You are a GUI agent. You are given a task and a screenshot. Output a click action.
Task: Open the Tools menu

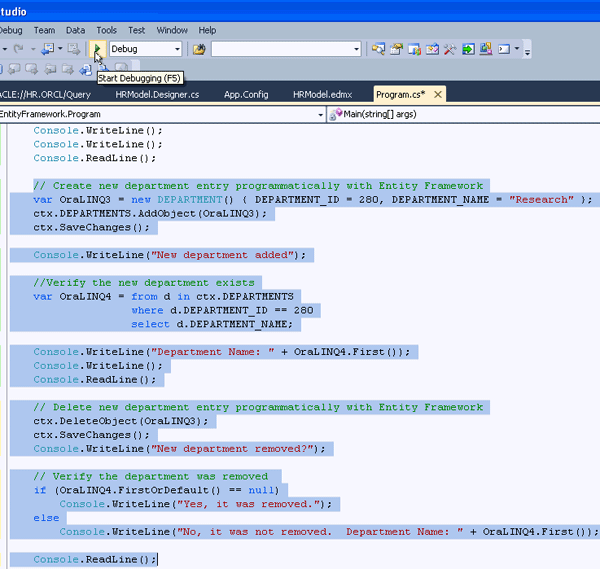click(x=106, y=30)
